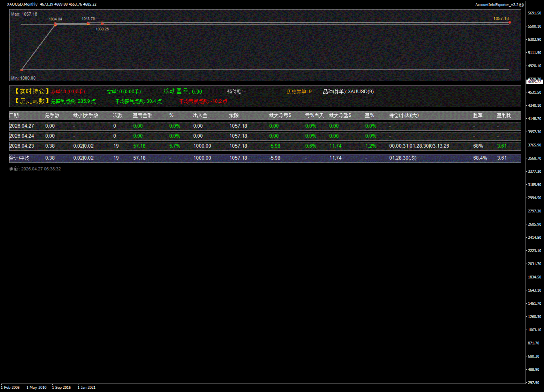
Task: Click the equity curve starting point at Min 1000.00
Action: coord(22,70)
